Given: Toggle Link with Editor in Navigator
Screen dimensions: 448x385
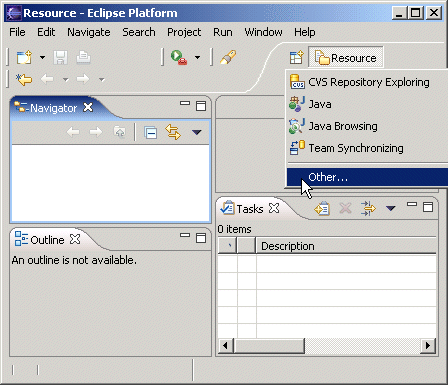Looking at the screenshot, I should [x=173, y=132].
